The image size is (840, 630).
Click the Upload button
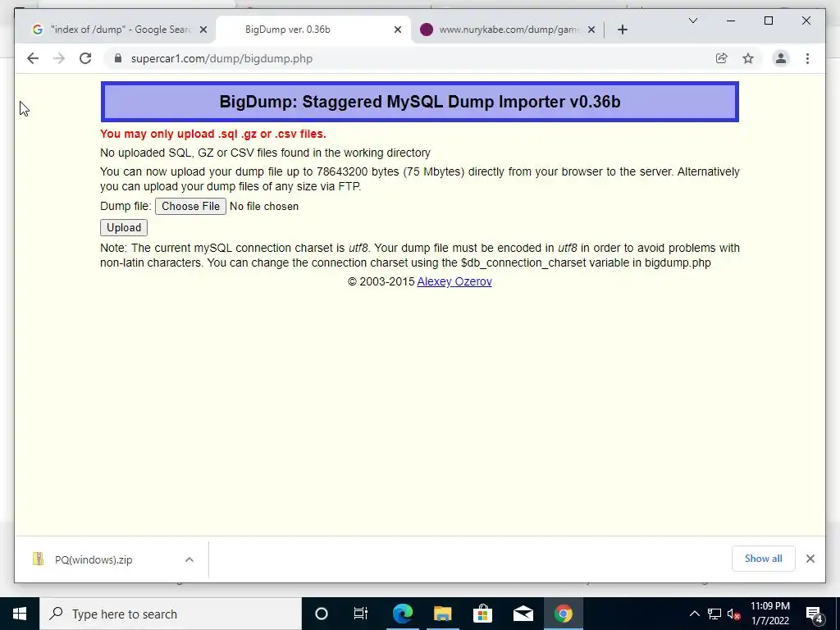click(x=124, y=228)
